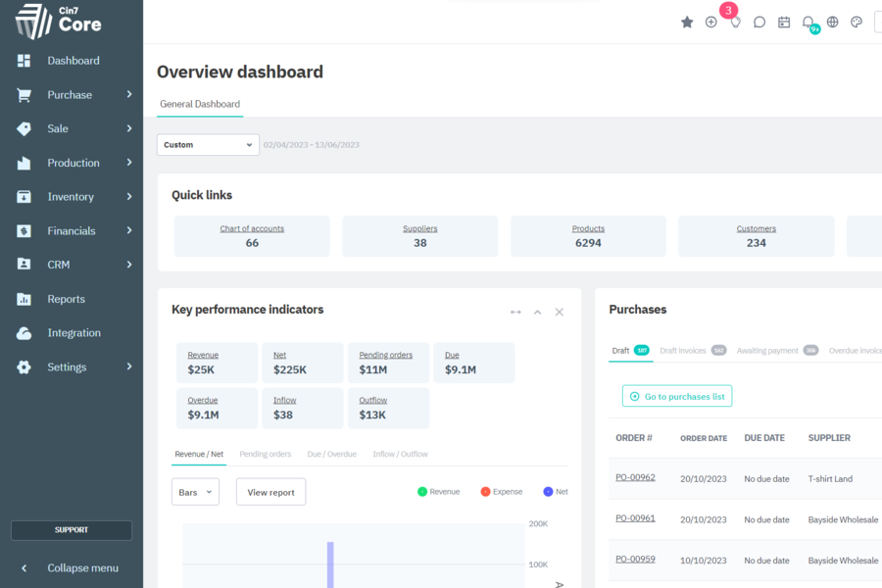Click Go to purchases list button
882x588 pixels.
tap(677, 396)
